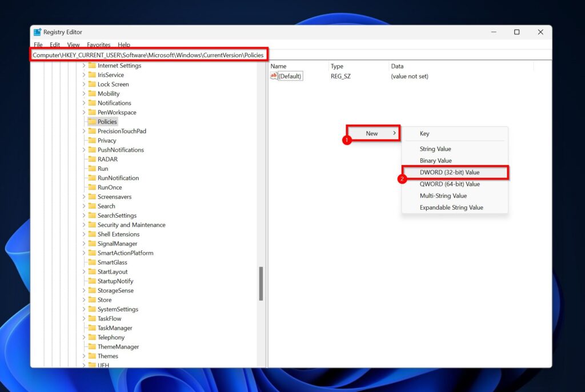Open the New submenu entry
The height and width of the screenshot is (392, 585).
click(372, 134)
